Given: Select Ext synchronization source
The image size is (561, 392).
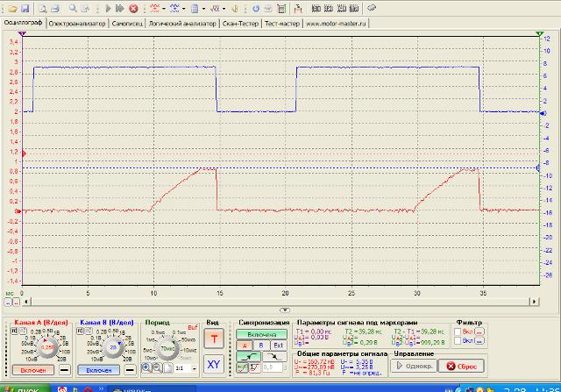Looking at the screenshot, I should 277,346.
